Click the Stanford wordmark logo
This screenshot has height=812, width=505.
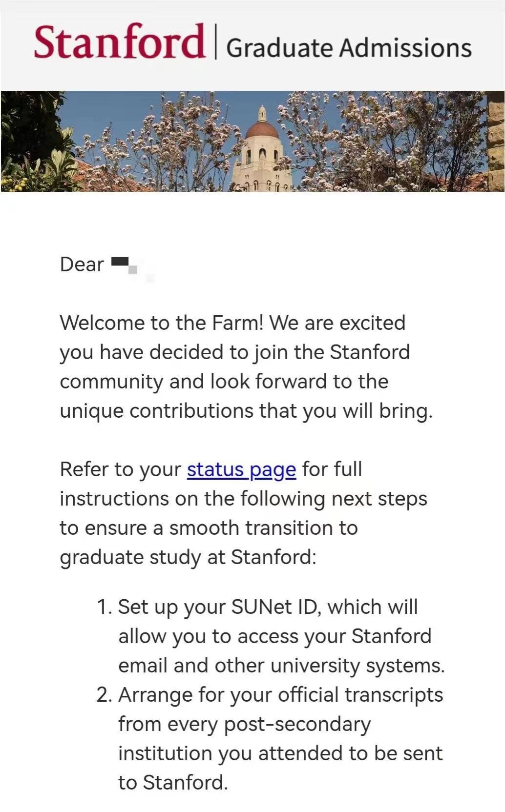[x=119, y=41]
